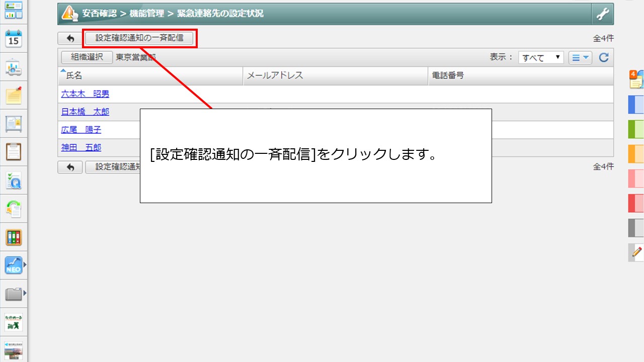
Task: Click the 東京営業部 organization name text
Action: 136,57
